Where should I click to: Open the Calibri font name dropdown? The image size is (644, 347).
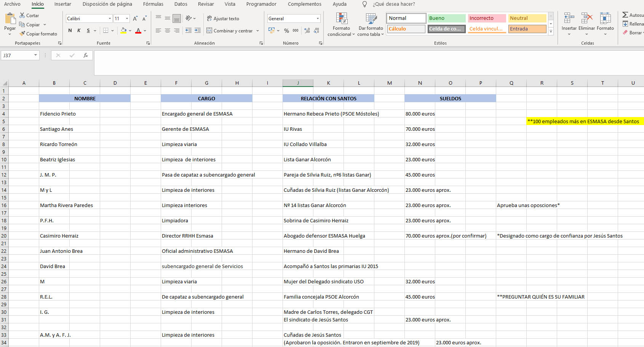point(110,18)
